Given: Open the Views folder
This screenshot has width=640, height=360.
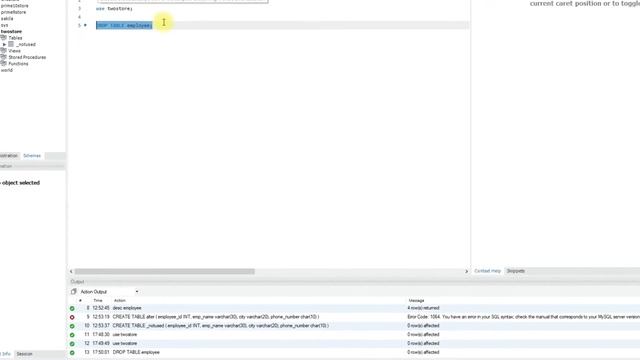Looking at the screenshot, I should click(14, 51).
